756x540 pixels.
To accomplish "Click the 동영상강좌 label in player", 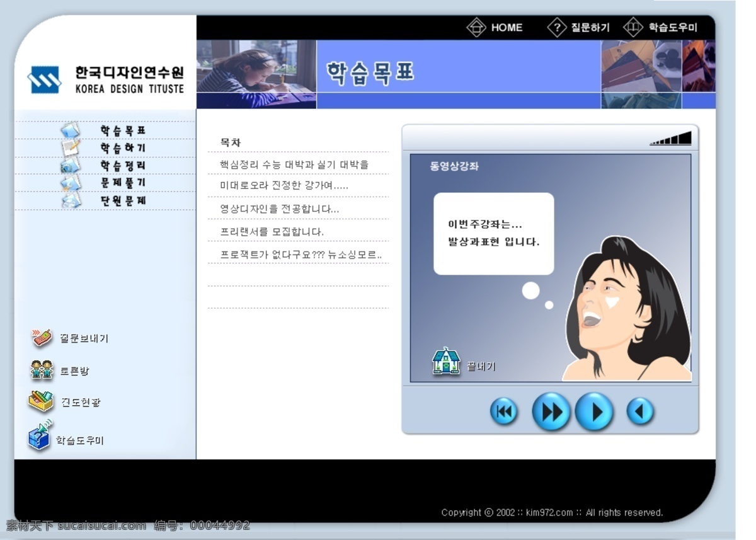I will tap(454, 166).
